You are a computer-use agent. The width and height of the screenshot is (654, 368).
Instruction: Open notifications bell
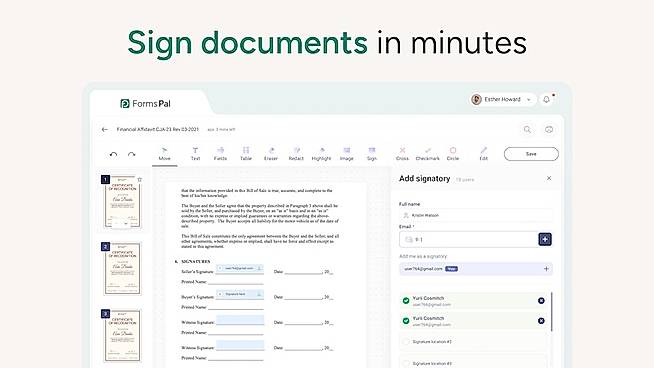pos(546,99)
